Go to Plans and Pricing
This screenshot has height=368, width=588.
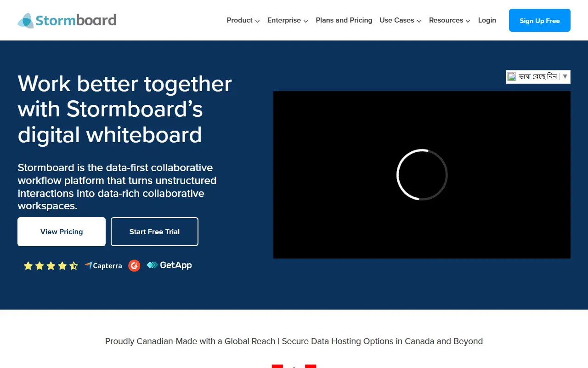[344, 20]
